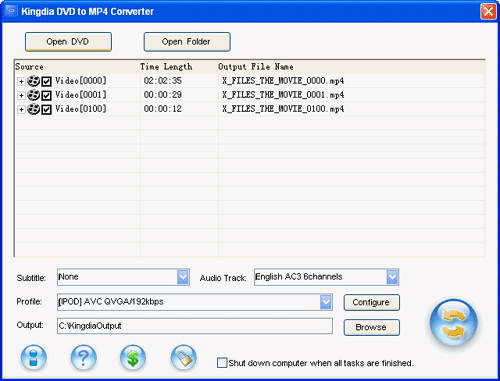
Task: Click output name X_FILES_THE_MOVIE_0000.mp4
Action: click(x=283, y=81)
